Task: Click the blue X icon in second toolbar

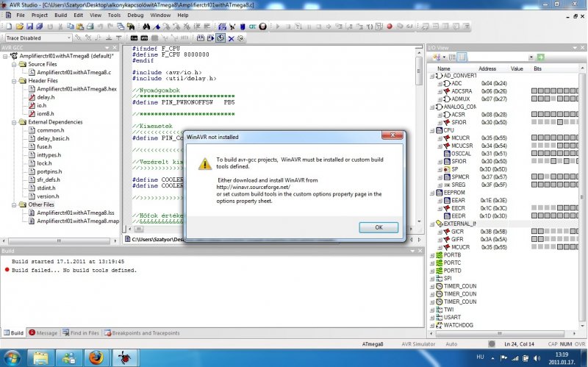Action: [232, 38]
